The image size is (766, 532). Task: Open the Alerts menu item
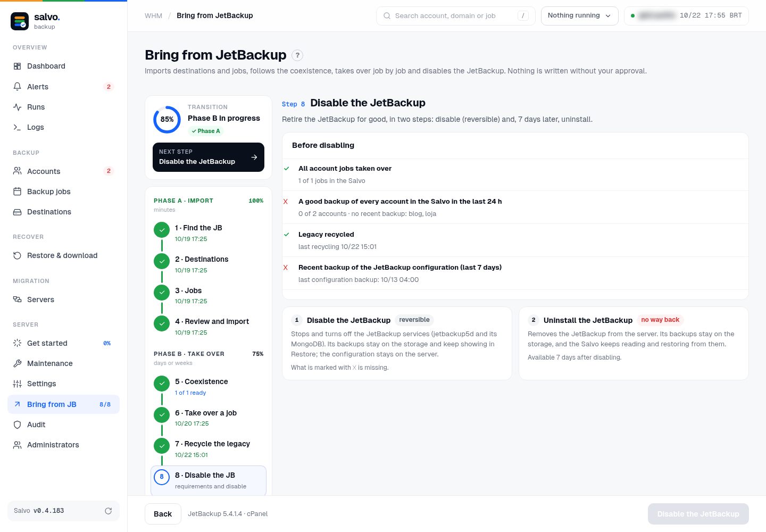[63, 87]
